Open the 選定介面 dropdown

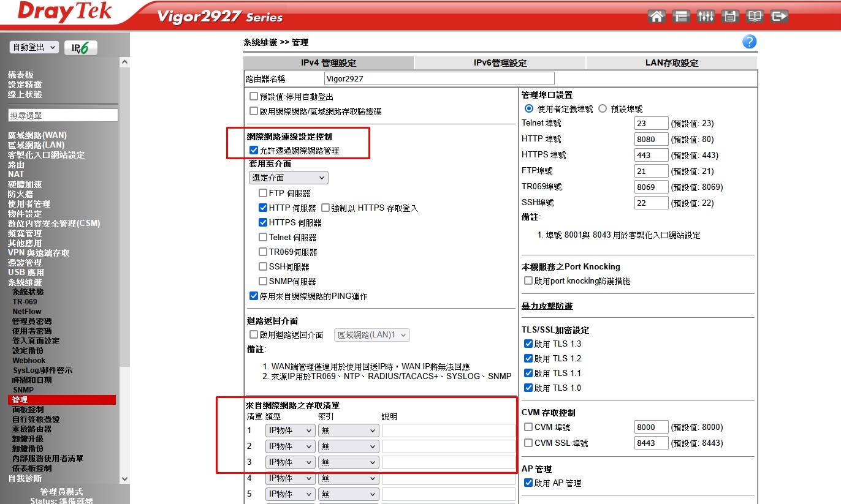coord(288,178)
